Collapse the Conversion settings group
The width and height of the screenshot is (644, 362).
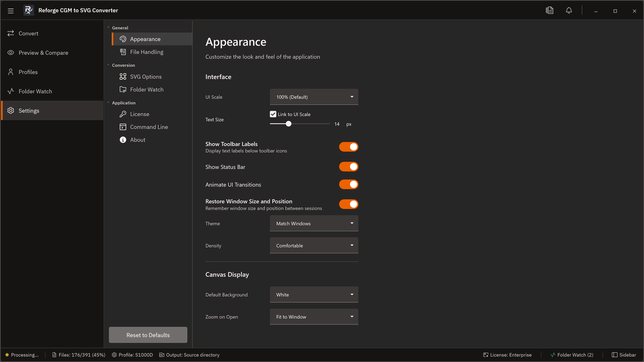coord(108,65)
